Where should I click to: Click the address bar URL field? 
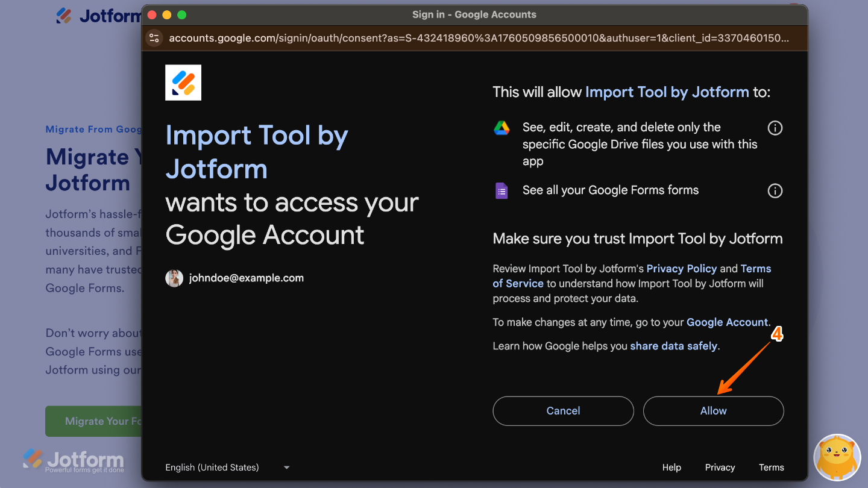click(476, 38)
